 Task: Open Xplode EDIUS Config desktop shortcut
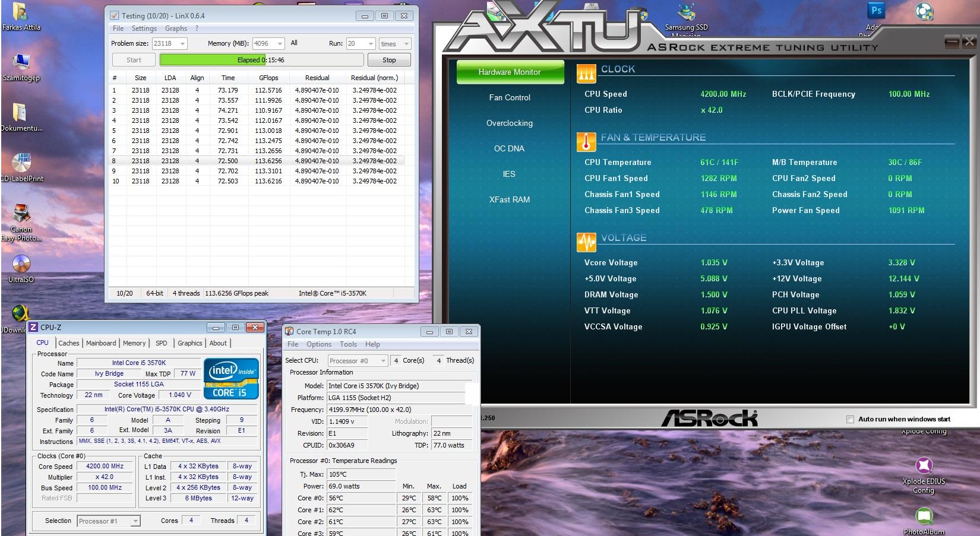coord(924,475)
